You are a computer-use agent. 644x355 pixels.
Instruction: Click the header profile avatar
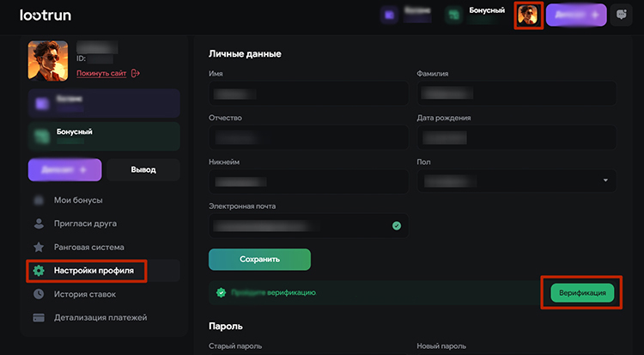tap(528, 15)
